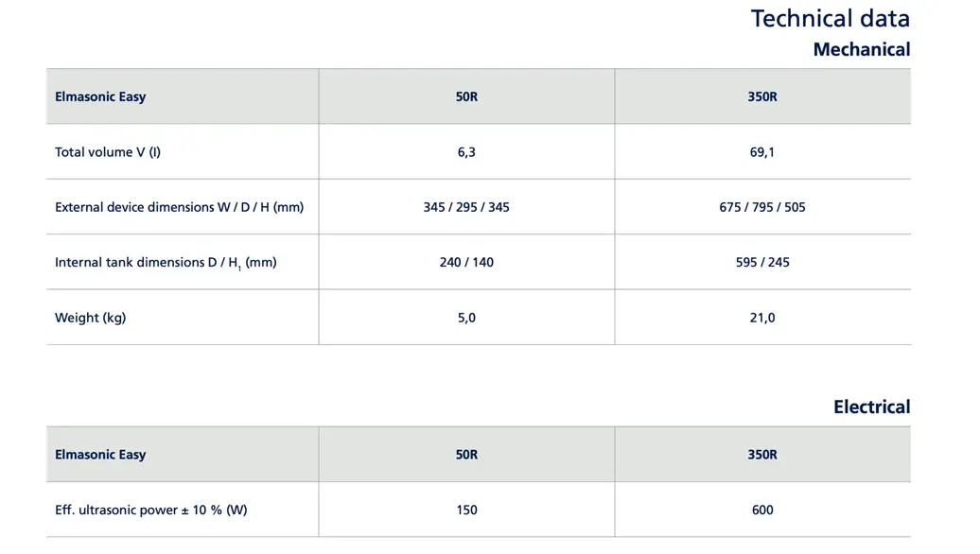This screenshot has width=980, height=554.
Task: Select the "Eff. ultrasonic power" row label
Action: coord(151,511)
